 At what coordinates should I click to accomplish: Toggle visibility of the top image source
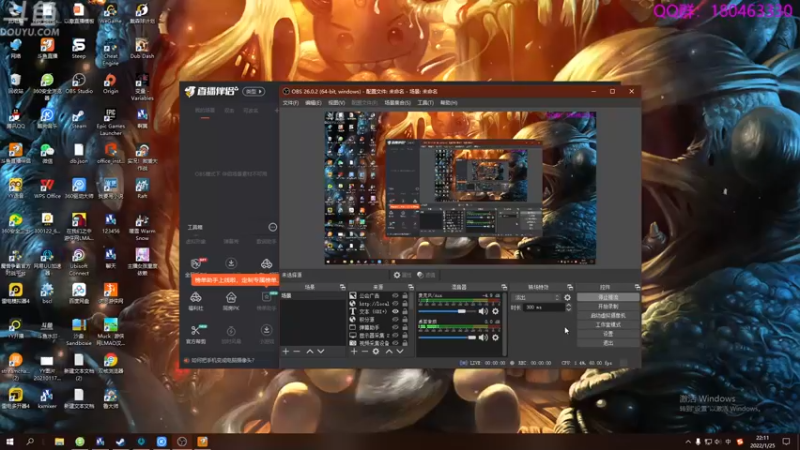(x=395, y=295)
